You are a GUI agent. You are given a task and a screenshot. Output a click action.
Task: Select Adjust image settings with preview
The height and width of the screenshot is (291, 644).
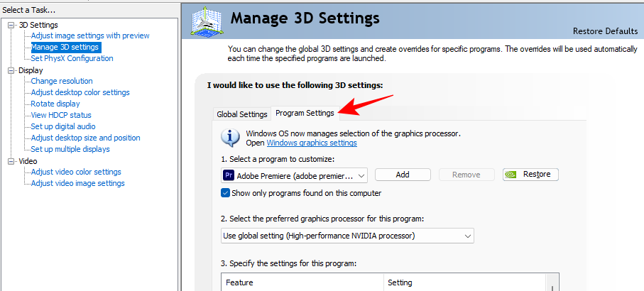(90, 35)
